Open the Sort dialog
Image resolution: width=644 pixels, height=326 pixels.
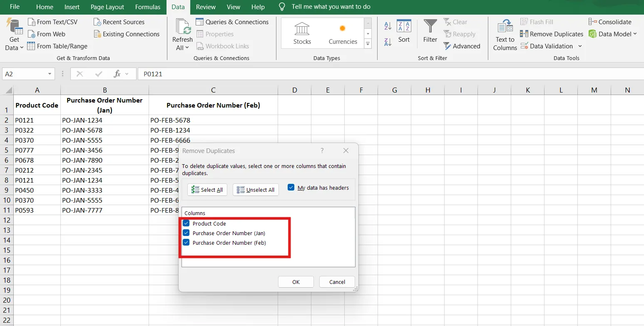click(404, 31)
